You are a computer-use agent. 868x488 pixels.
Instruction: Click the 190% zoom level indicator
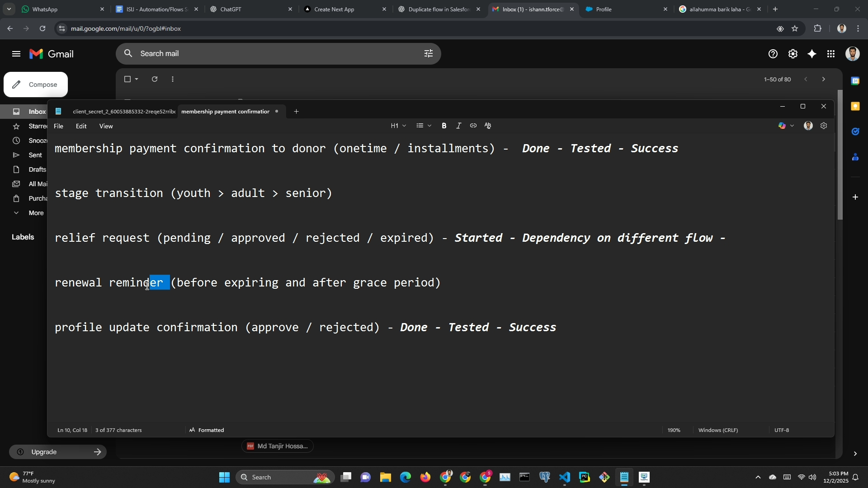(x=674, y=430)
